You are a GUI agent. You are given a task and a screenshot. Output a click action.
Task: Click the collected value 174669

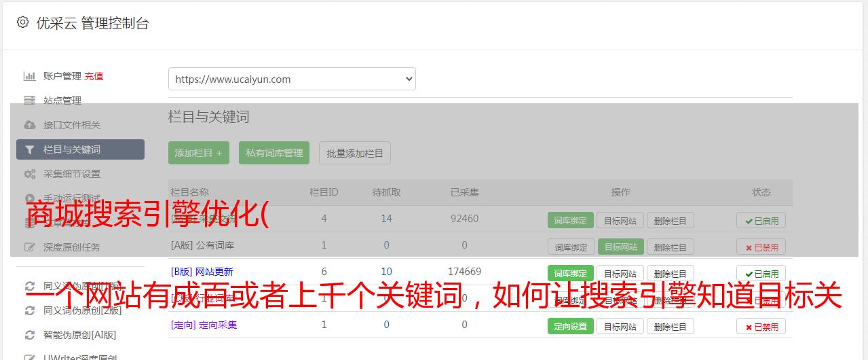tap(464, 272)
